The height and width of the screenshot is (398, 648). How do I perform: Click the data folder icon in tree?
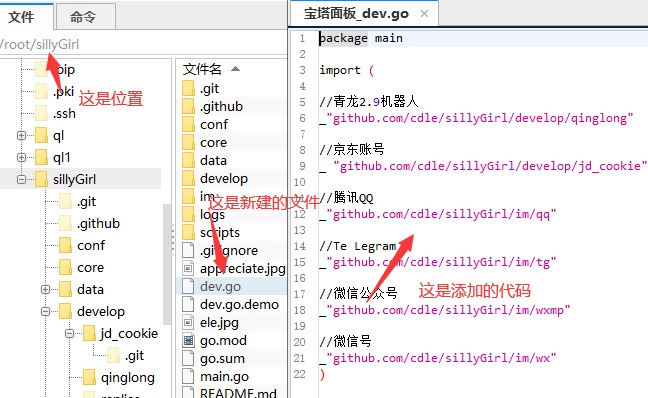point(65,289)
